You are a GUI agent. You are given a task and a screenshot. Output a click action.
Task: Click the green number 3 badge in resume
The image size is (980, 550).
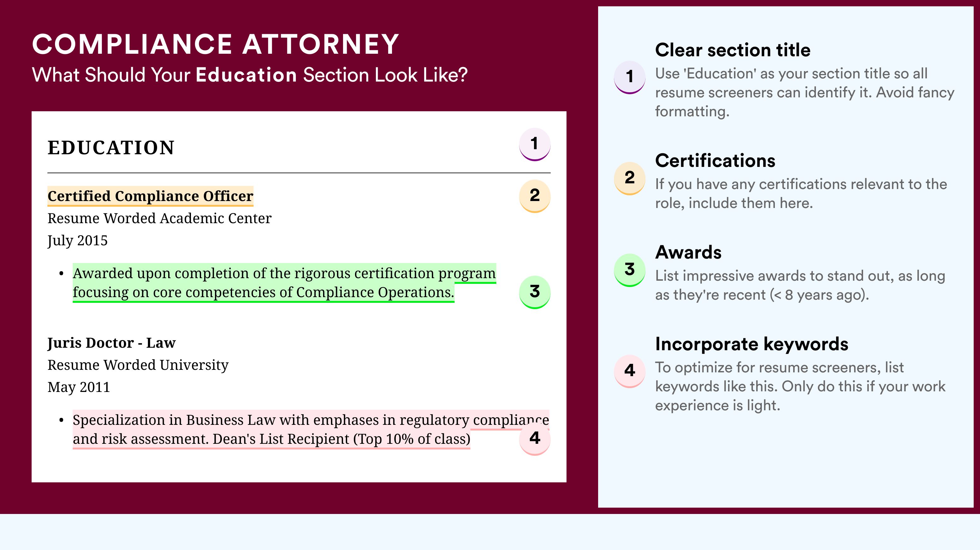535,292
